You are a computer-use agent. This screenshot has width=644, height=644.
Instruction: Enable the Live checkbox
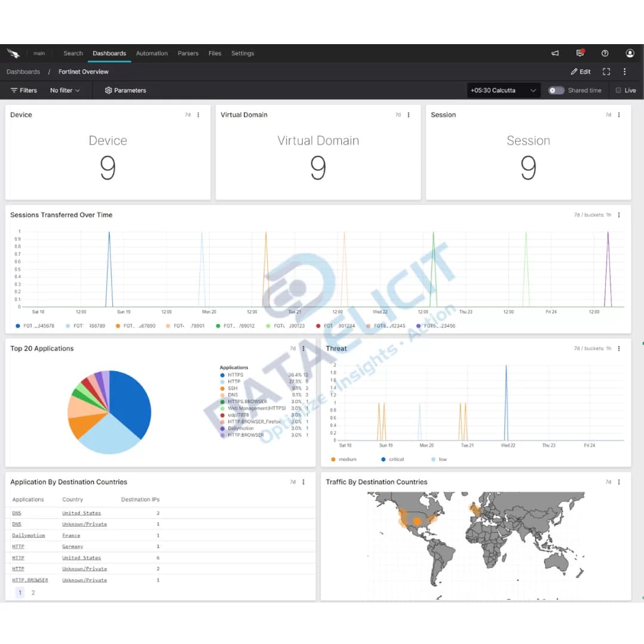pyautogui.click(x=619, y=90)
